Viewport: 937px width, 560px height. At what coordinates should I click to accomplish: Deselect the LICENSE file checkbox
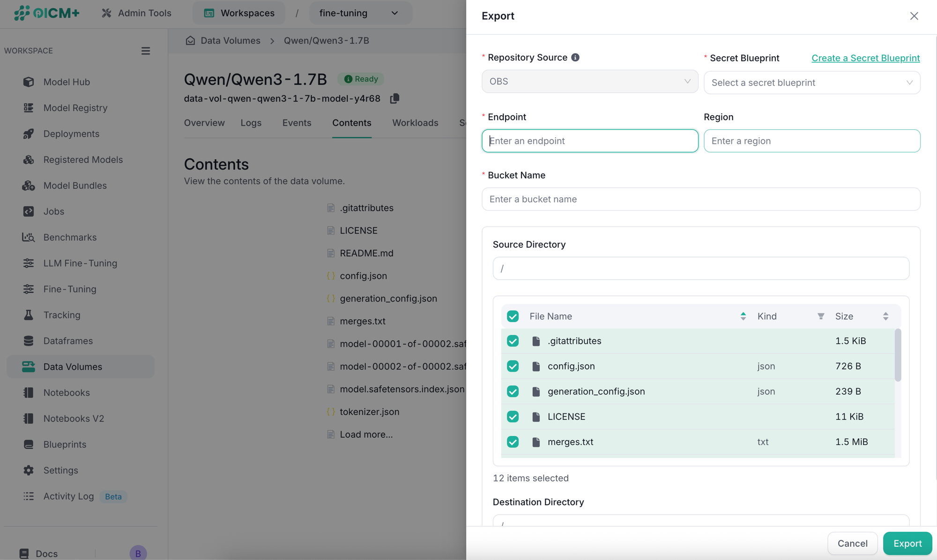(x=513, y=416)
